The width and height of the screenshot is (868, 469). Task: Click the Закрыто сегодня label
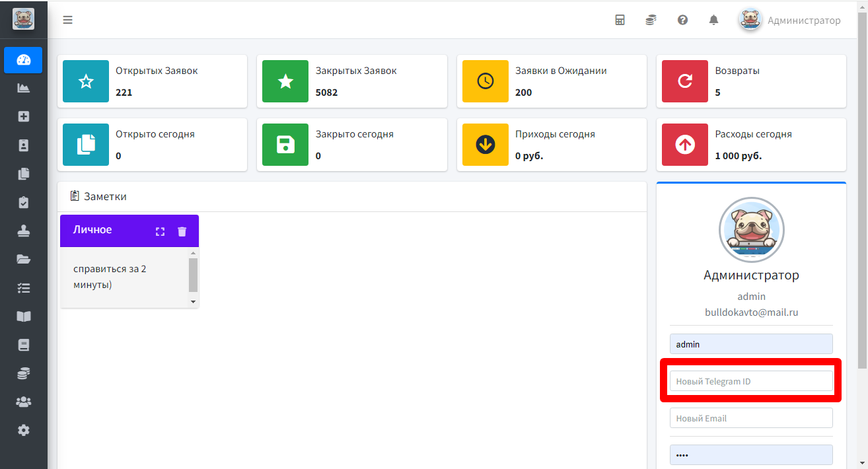pyautogui.click(x=355, y=134)
